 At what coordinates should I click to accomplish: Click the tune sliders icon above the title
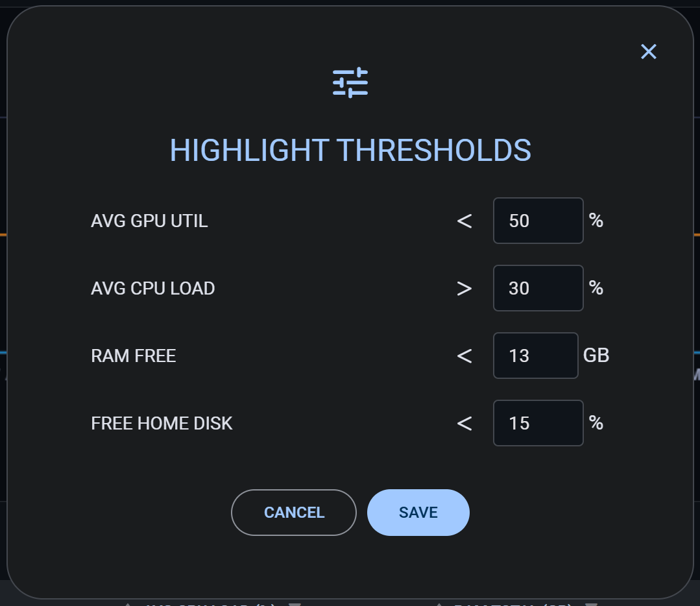[350, 82]
